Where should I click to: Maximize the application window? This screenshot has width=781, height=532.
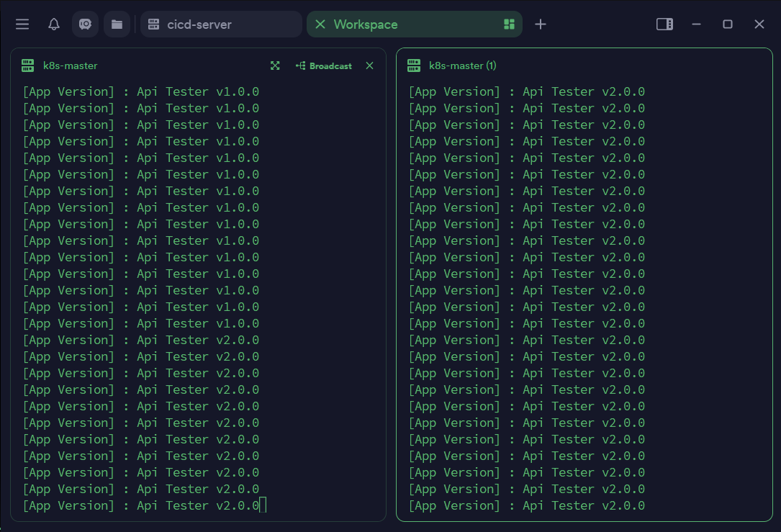click(728, 24)
